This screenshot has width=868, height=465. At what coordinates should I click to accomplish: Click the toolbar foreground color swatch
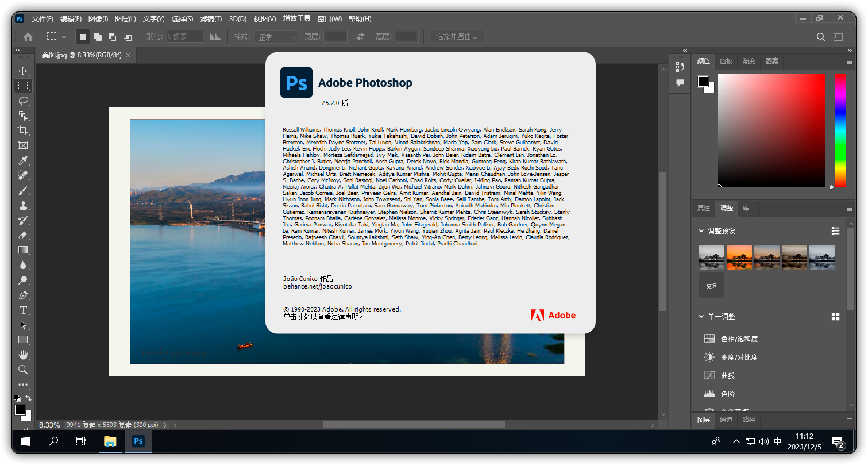20,410
